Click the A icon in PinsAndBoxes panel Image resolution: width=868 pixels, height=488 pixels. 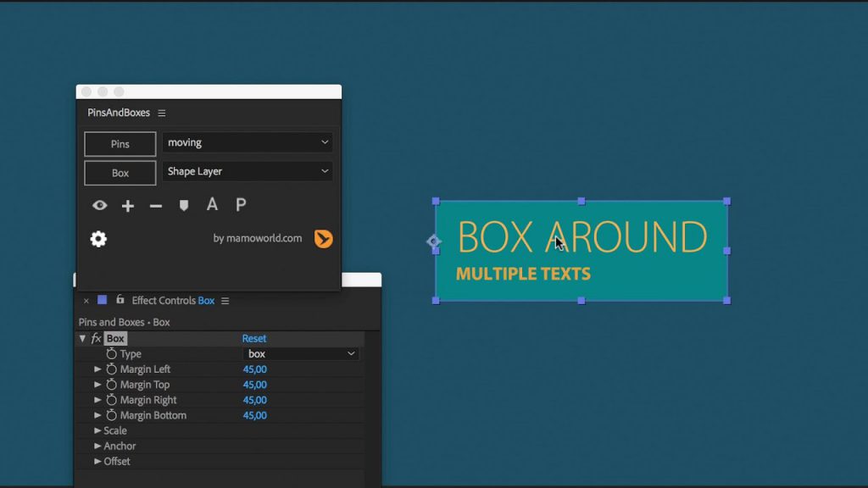coord(212,204)
